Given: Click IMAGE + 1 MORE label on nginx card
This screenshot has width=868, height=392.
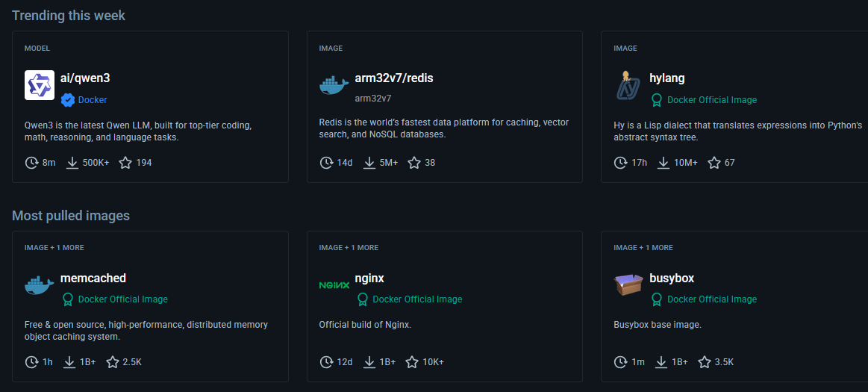Looking at the screenshot, I should pos(349,247).
